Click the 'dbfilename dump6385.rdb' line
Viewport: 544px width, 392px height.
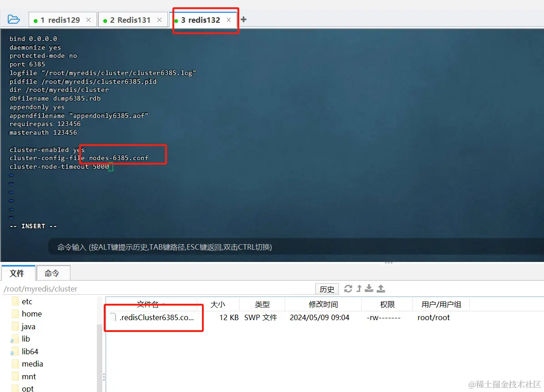point(55,98)
